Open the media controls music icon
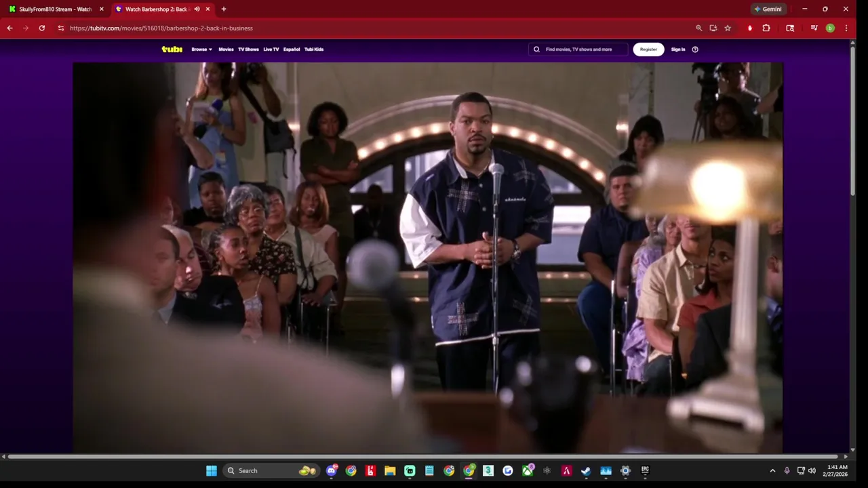Image resolution: width=868 pixels, height=488 pixels. (814, 28)
